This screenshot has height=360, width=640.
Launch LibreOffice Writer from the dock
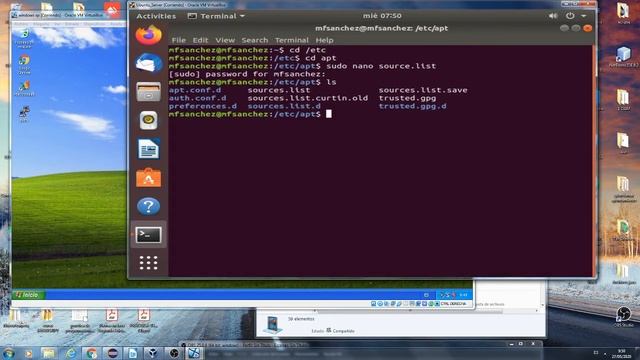pos(149,149)
